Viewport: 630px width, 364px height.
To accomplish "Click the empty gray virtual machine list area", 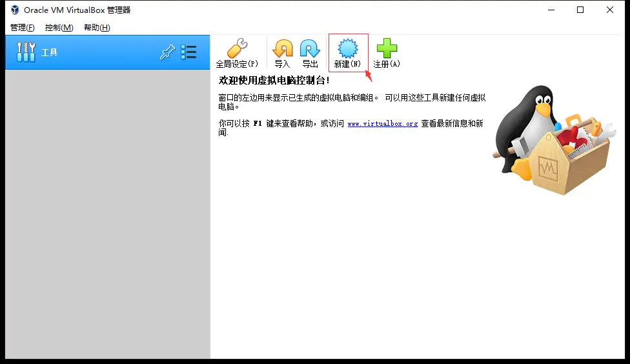I will [x=107, y=213].
